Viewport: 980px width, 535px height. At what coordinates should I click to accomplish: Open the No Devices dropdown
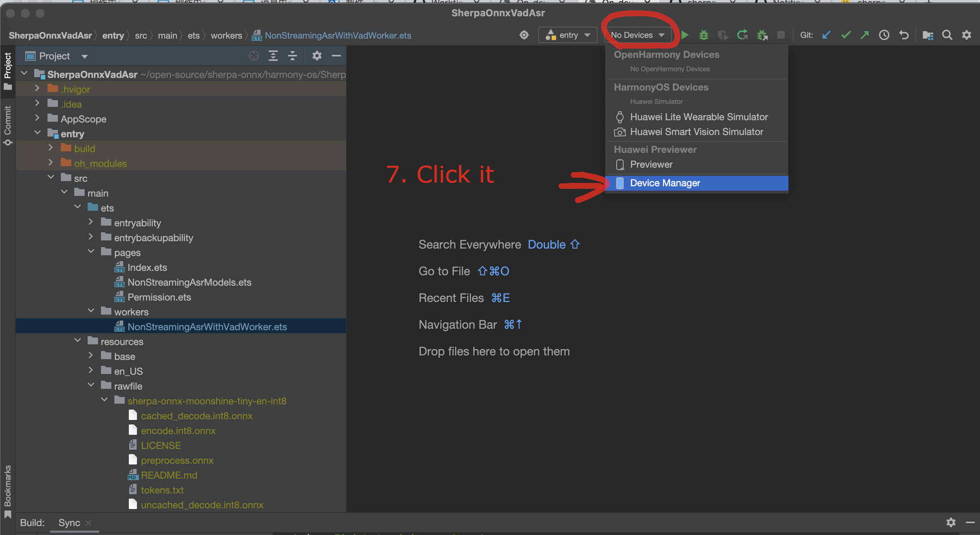637,35
